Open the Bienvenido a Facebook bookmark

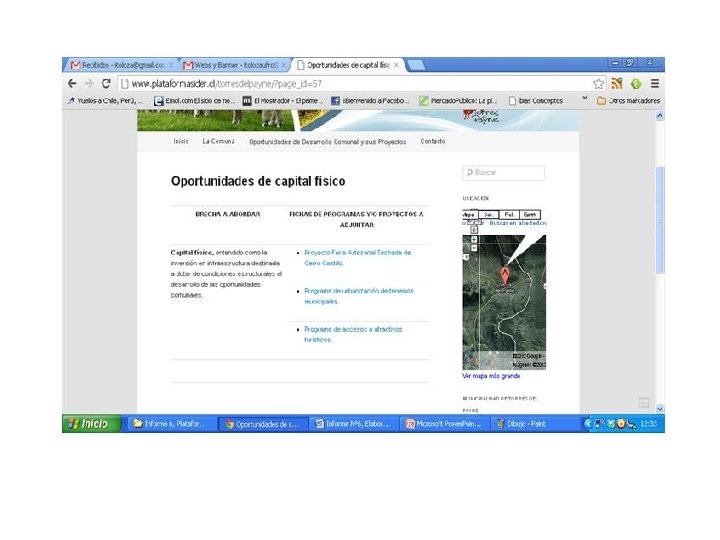pos(370,101)
